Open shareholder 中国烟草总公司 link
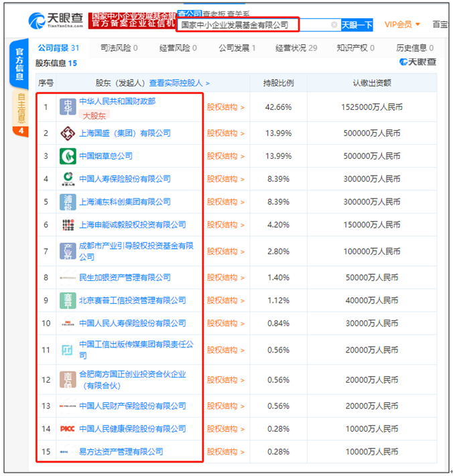Screen dimensions: 453x476 [x=106, y=156]
